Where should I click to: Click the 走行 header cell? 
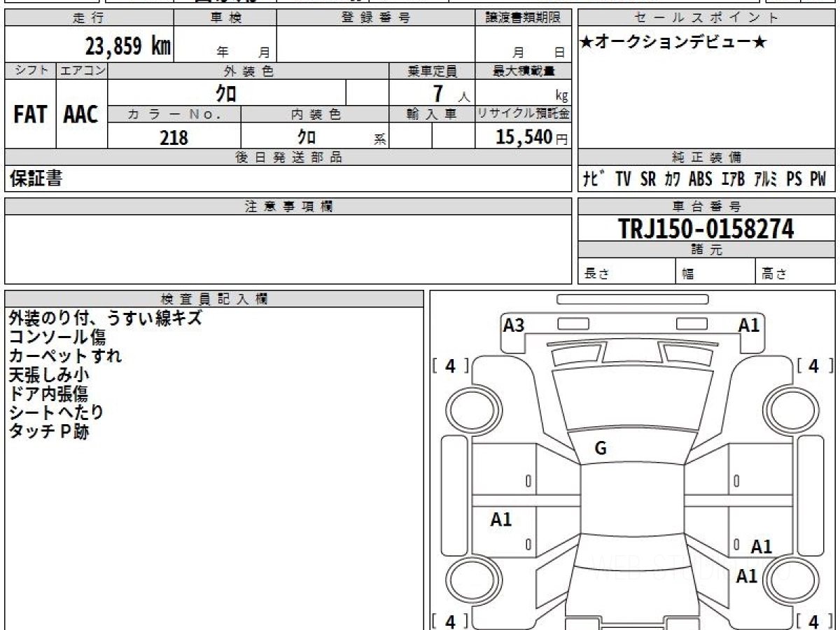(89, 18)
